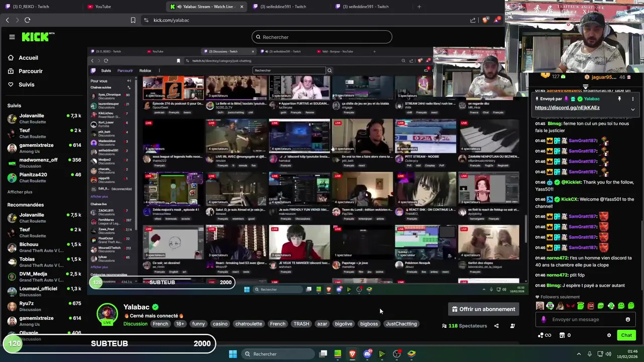Image resolution: width=644 pixels, height=362 pixels.
Task: Click share icon next to spectator count
Action: (496, 326)
